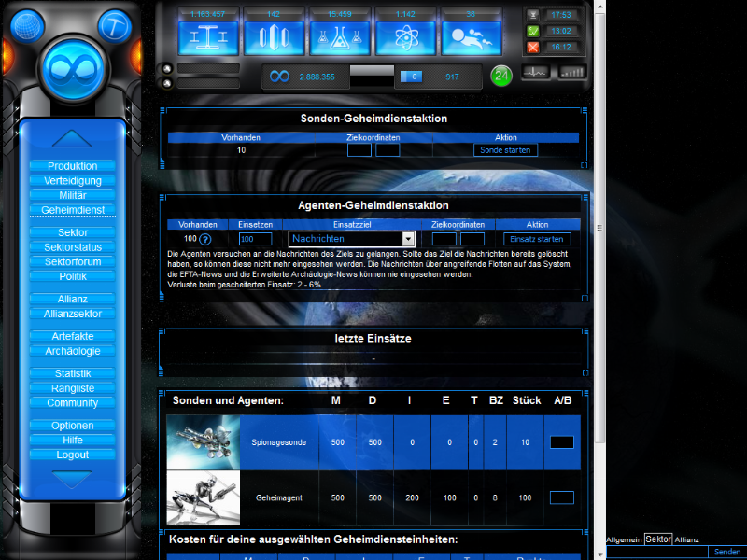Click the hourglass timer icon showing 17:53
747x560 pixels.
(532, 15)
